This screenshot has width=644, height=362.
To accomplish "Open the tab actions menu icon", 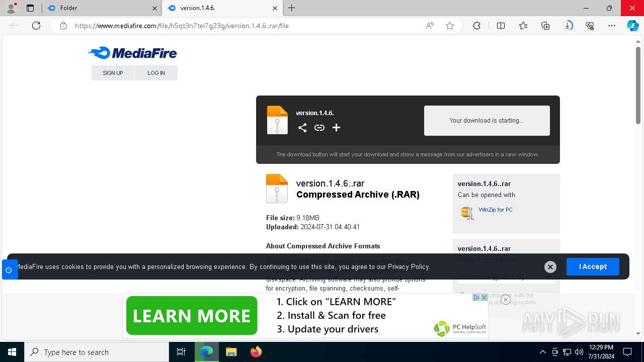I will [30, 8].
